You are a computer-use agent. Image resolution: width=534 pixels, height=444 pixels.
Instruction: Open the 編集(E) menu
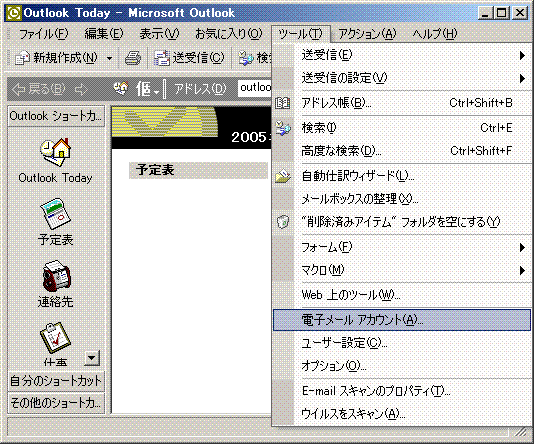click(x=104, y=34)
